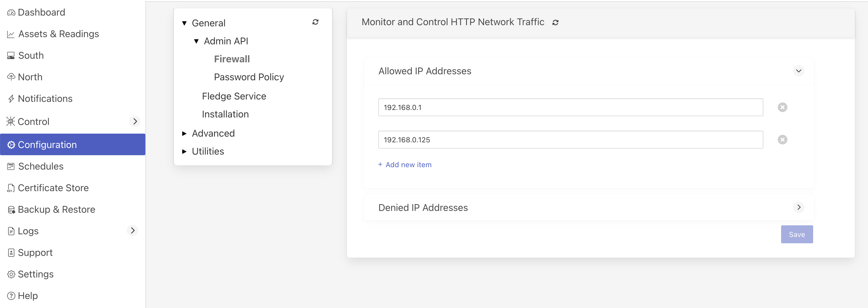Open the Fledge Service configuration

coord(234,96)
